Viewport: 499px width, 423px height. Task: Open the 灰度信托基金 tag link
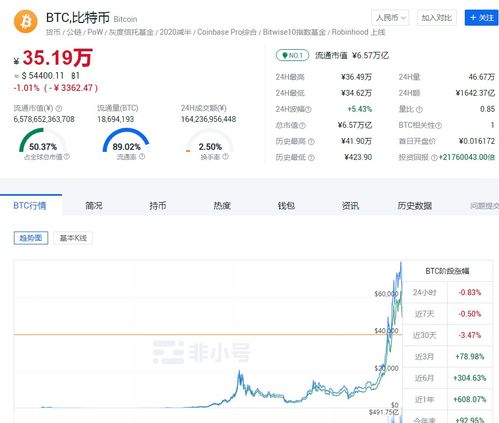point(131,32)
